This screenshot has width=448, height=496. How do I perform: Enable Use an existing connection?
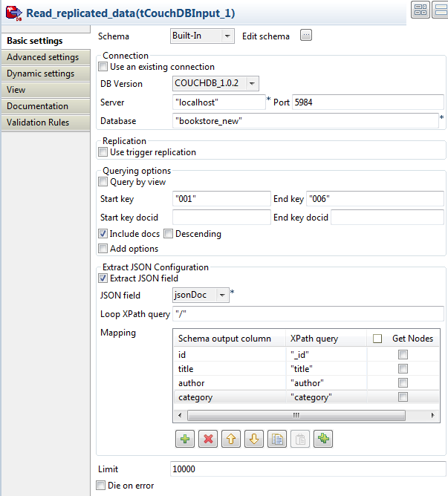104,67
